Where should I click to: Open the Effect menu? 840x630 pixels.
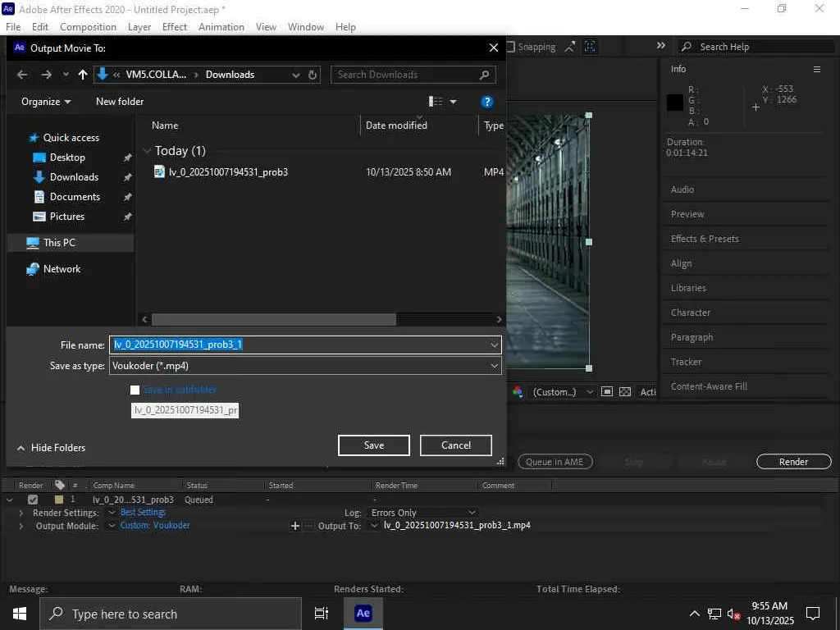175,27
